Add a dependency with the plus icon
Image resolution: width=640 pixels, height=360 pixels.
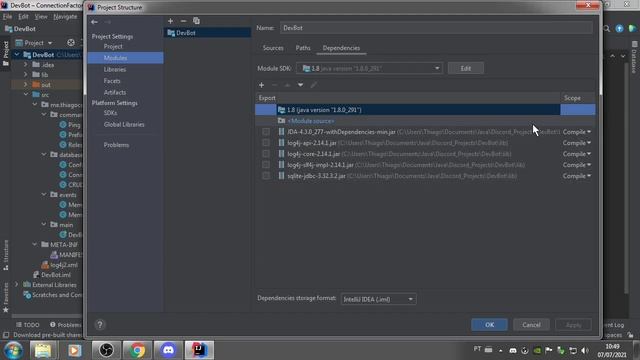(262, 85)
